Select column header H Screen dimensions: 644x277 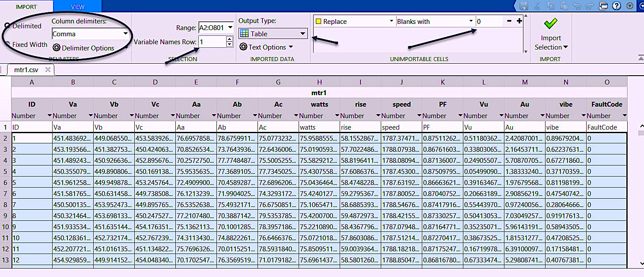click(x=319, y=82)
